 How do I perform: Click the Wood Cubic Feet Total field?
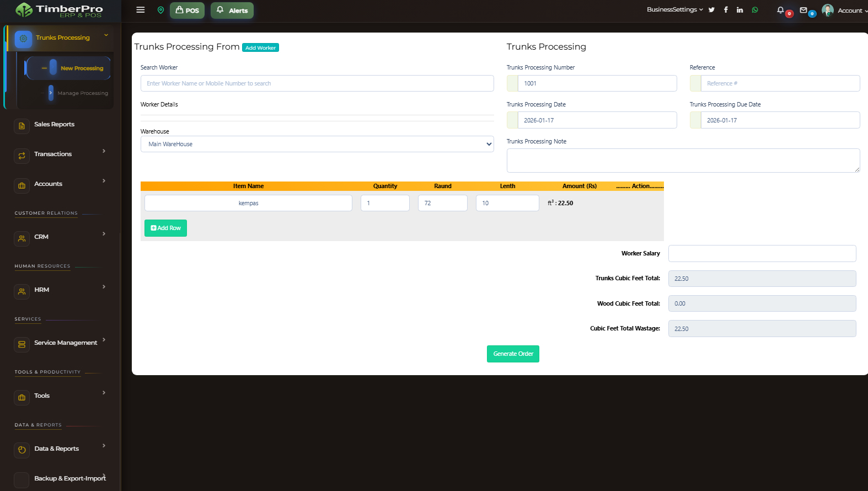762,303
